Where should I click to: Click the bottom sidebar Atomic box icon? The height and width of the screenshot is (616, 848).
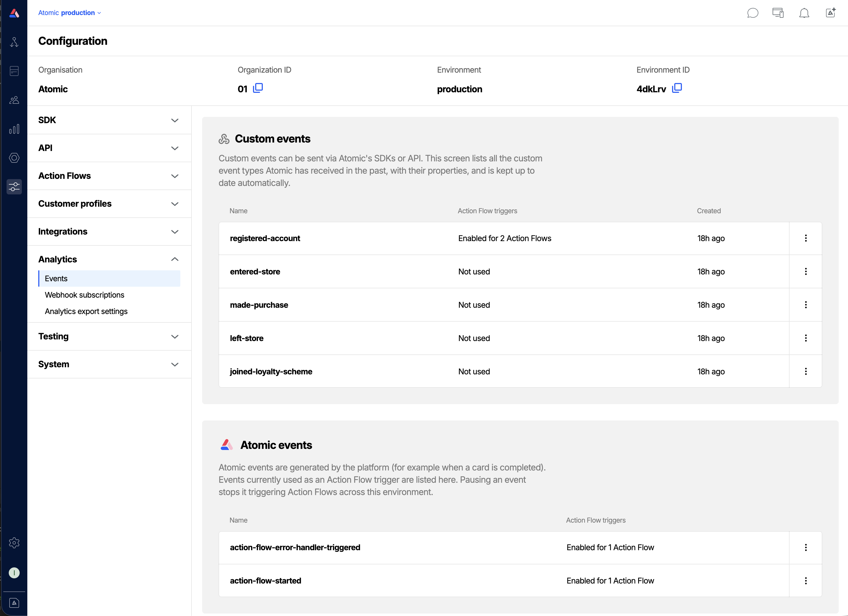14,603
